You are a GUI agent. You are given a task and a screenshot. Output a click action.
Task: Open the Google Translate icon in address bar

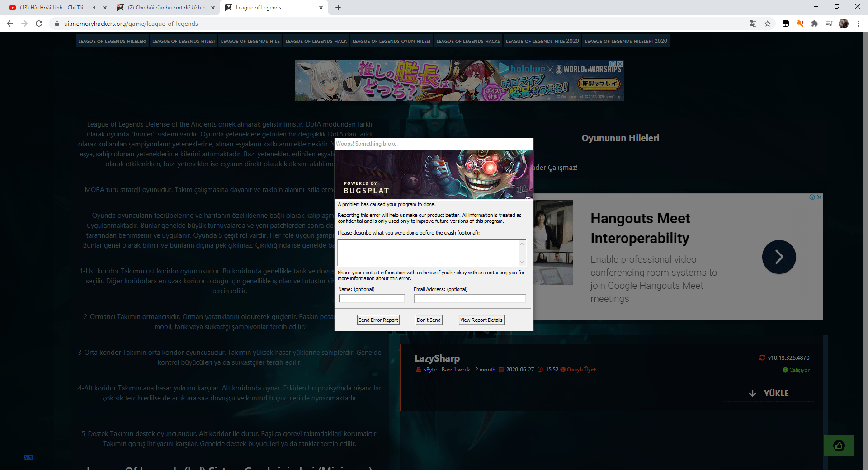click(753, 23)
